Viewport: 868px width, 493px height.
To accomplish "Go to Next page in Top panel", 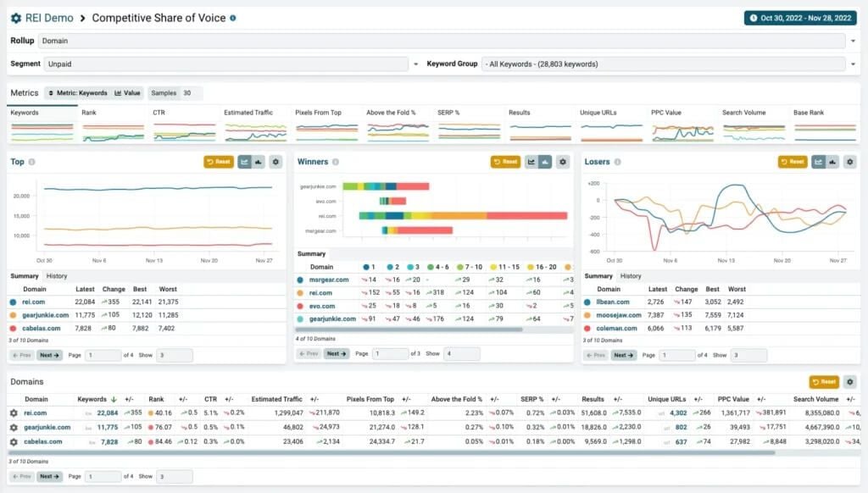I will tap(49, 355).
